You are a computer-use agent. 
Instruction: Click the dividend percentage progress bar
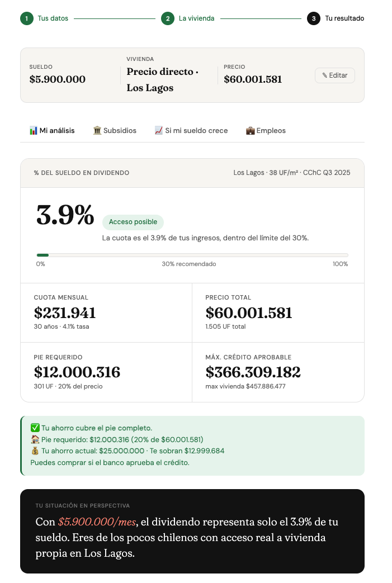click(x=192, y=255)
